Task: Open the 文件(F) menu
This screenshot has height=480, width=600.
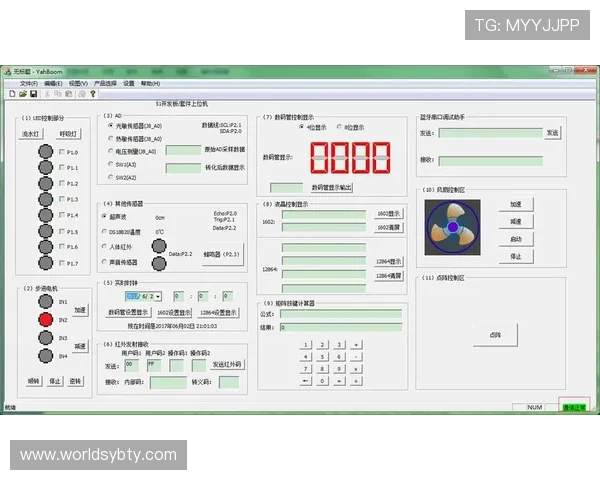Action: point(28,83)
